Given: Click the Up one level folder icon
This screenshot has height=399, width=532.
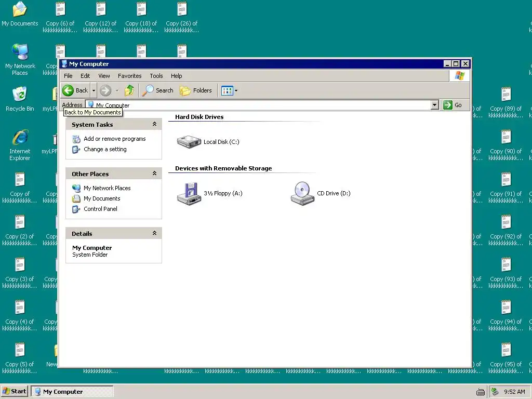Looking at the screenshot, I should (129, 90).
